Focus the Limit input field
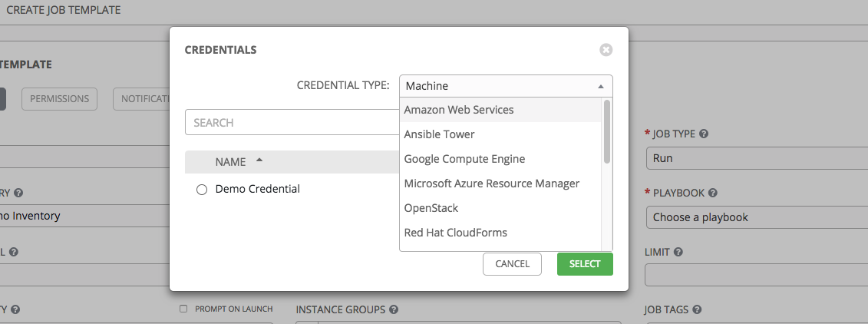This screenshot has height=324, width=868. 756,275
